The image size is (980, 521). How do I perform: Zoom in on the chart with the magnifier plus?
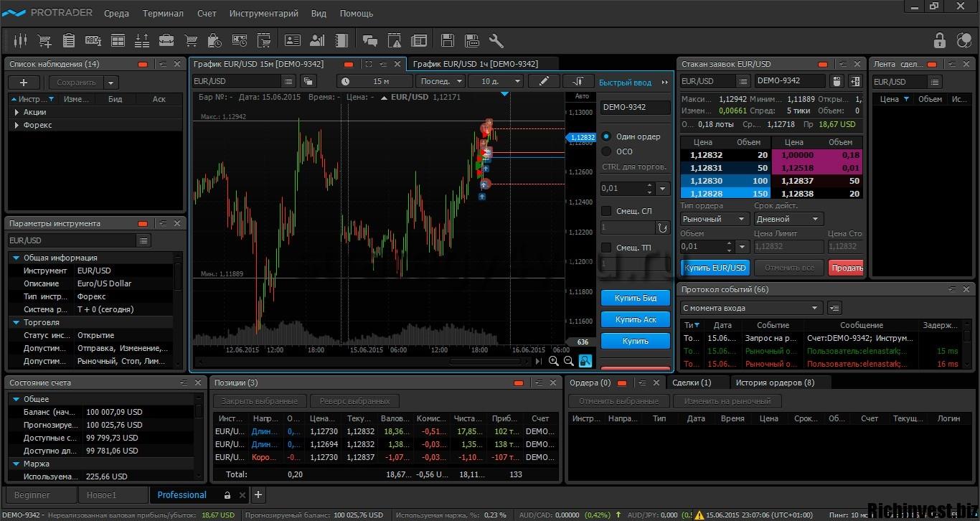point(554,361)
